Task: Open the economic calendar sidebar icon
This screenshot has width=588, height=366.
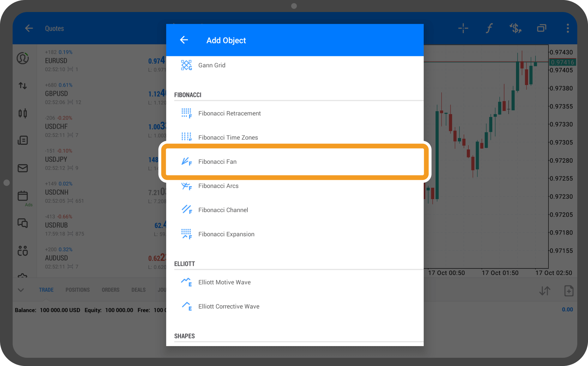Action: (23, 196)
